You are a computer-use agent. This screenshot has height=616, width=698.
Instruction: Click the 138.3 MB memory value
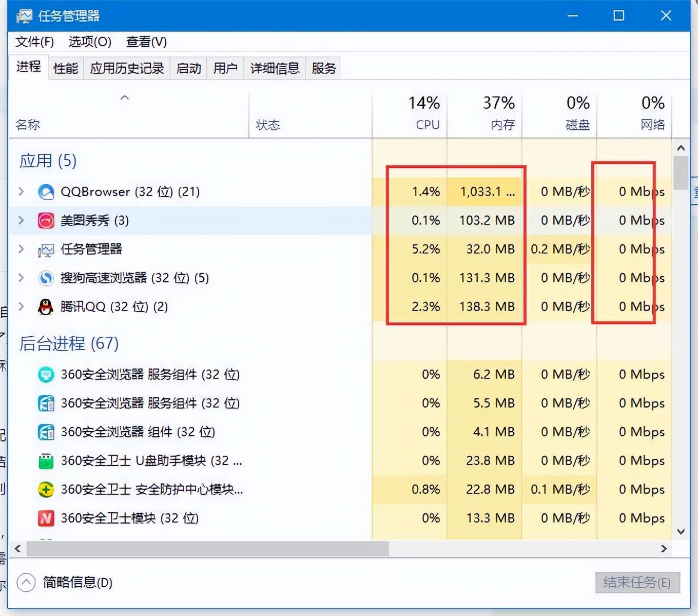pyautogui.click(x=487, y=307)
